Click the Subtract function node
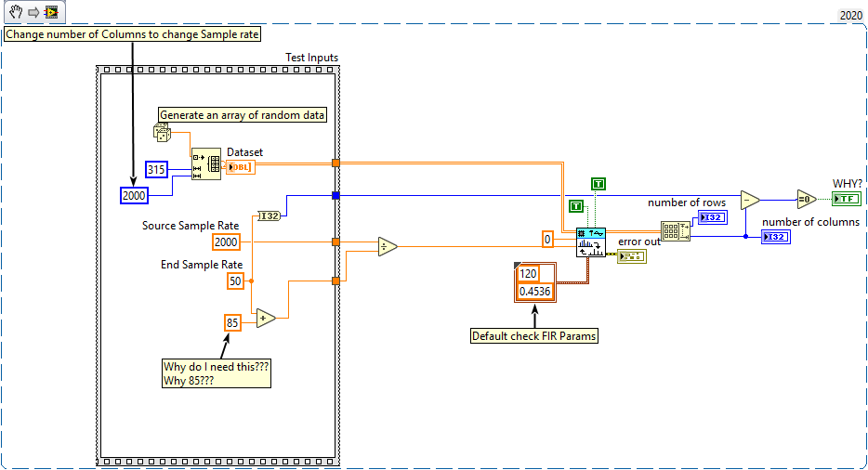Screen dimensions: 868x470 click(x=750, y=199)
